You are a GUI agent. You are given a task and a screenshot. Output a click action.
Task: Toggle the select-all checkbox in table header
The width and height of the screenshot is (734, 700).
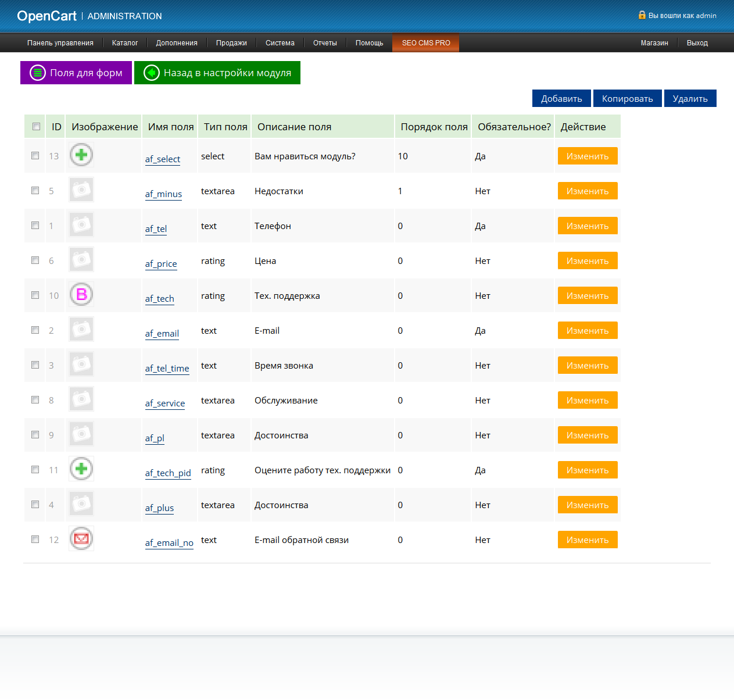(36, 127)
